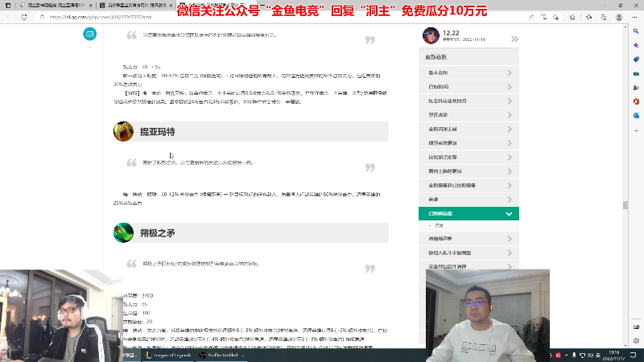Viewport: 644px width, 362px height.
Task: Open the Games sidebar icon
Action: pos(636,88)
